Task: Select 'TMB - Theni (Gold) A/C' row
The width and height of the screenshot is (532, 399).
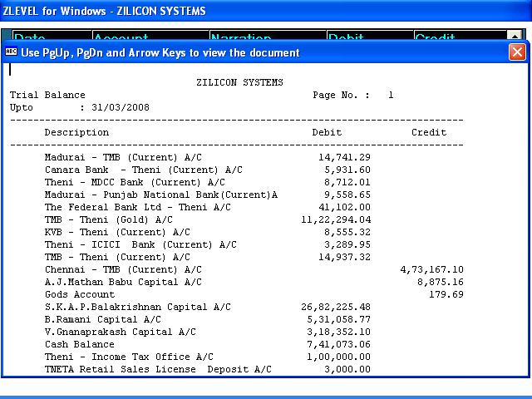Action: [109, 219]
